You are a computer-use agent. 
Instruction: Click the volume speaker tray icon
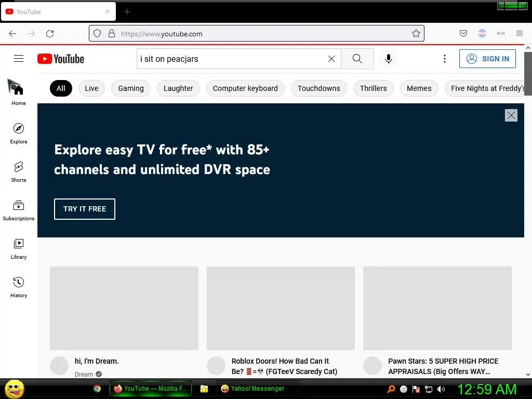(x=441, y=389)
